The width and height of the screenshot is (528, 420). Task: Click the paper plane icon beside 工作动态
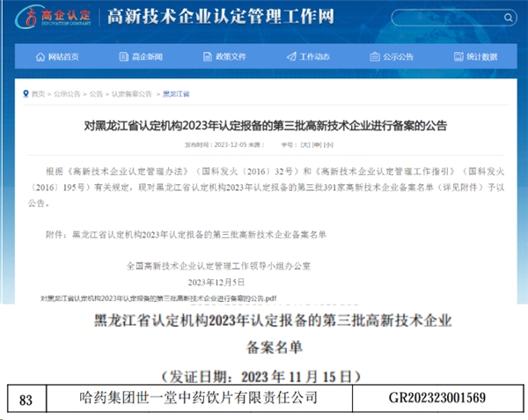click(291, 56)
